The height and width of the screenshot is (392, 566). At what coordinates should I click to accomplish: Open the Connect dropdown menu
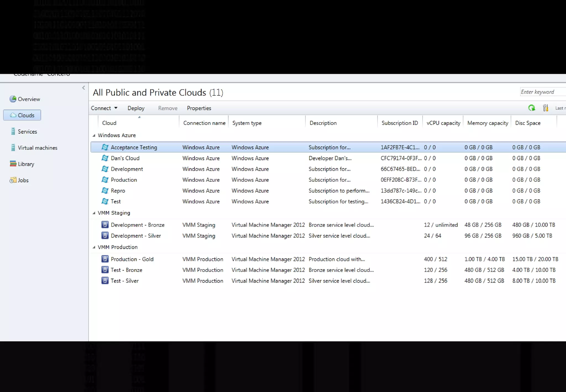(x=104, y=108)
